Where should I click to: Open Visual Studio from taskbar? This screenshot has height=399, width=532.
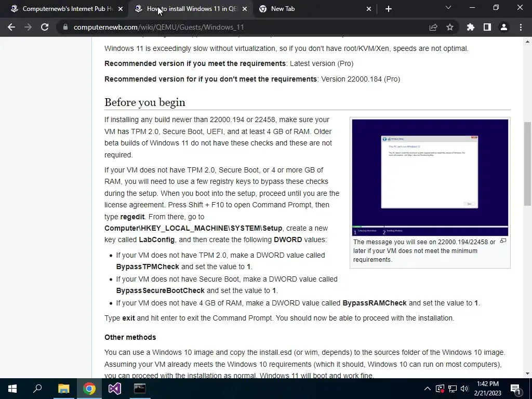click(x=115, y=389)
